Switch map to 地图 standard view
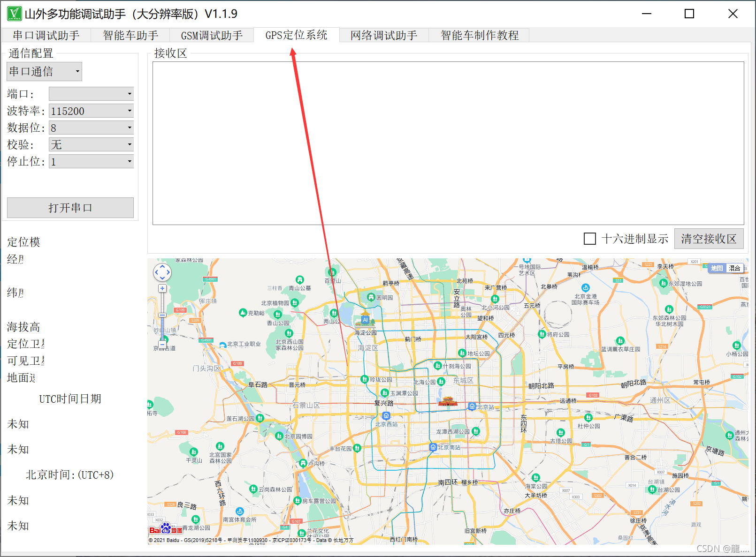 tap(717, 268)
